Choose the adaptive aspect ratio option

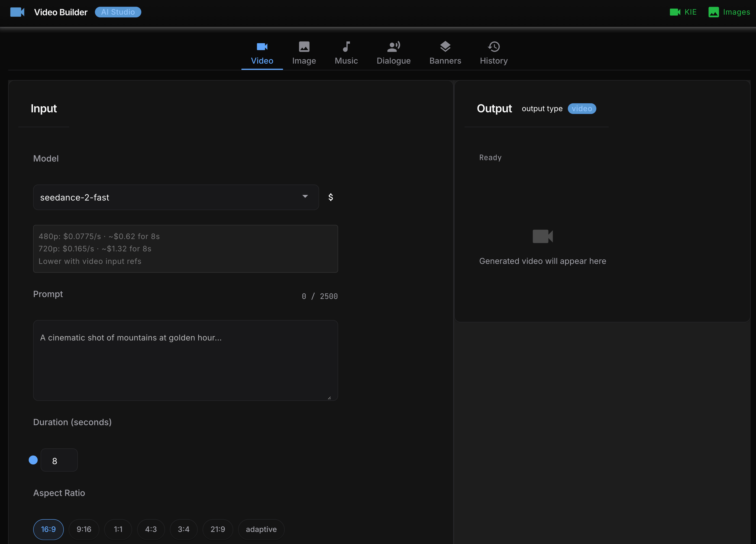[x=261, y=529]
